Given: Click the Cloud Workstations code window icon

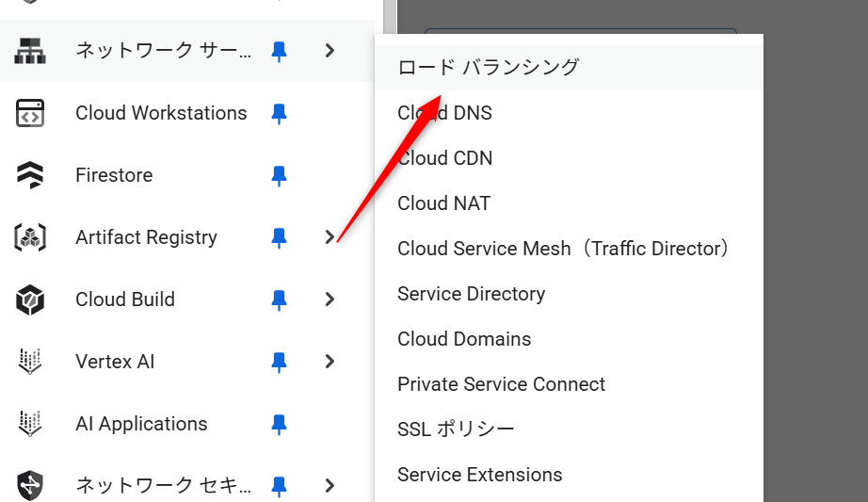Looking at the screenshot, I should point(30,113).
